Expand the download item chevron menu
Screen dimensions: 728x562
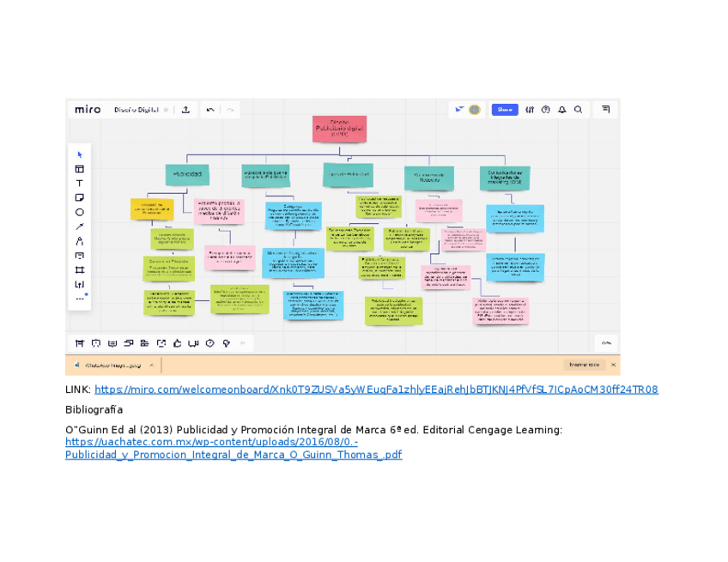pos(152,366)
